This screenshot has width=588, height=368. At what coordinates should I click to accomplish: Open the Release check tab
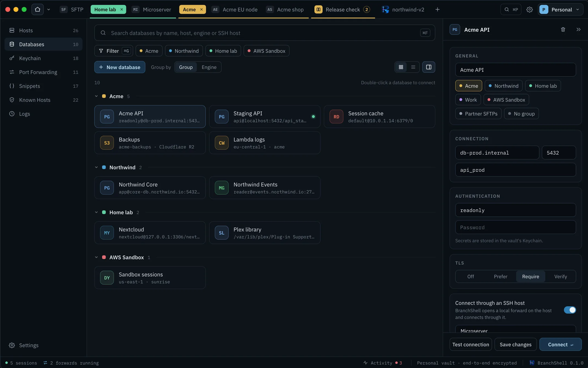(x=342, y=10)
